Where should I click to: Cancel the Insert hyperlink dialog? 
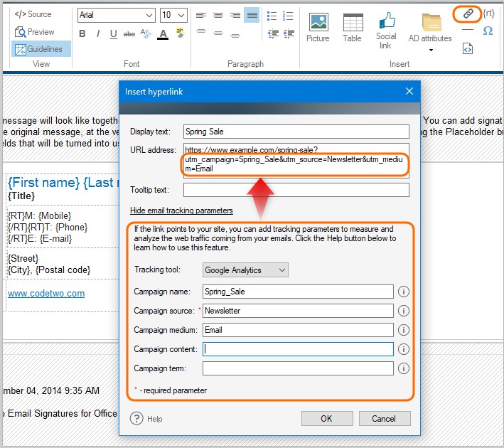(385, 418)
